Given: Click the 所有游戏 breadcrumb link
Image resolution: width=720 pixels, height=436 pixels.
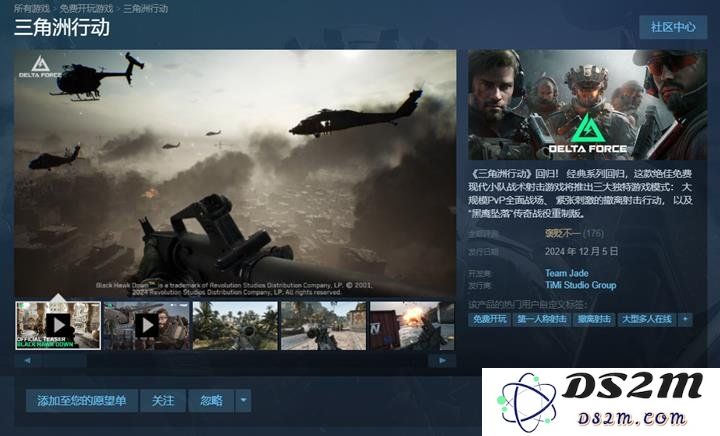Looking at the screenshot, I should [32, 8].
